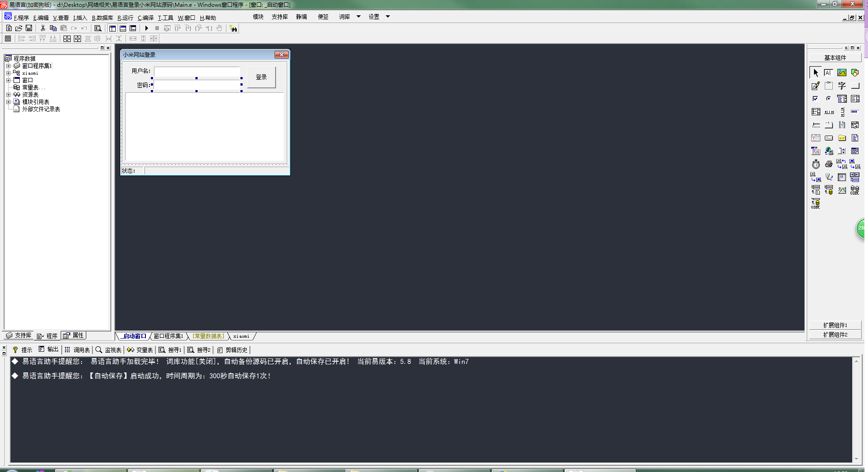This screenshot has width=868, height=472.
Task: Click the Save floppy disk icon
Action: [x=29, y=28]
